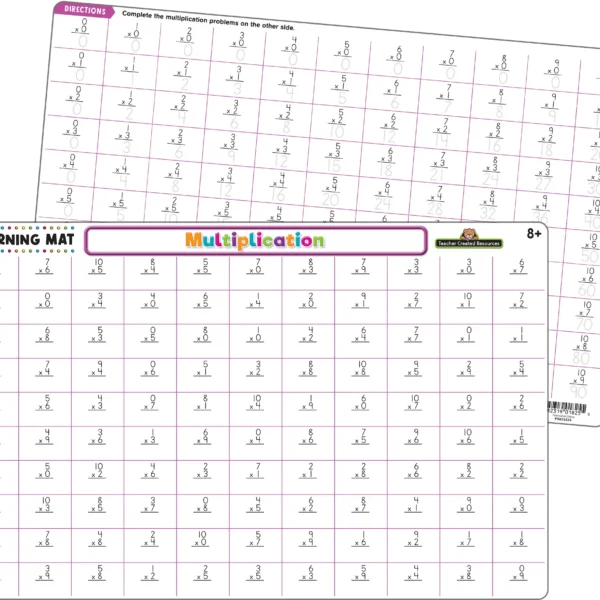Select the 6 x 9 problem on the front mat
Image resolution: width=600 pixels, height=600 pixels.
(203, 437)
